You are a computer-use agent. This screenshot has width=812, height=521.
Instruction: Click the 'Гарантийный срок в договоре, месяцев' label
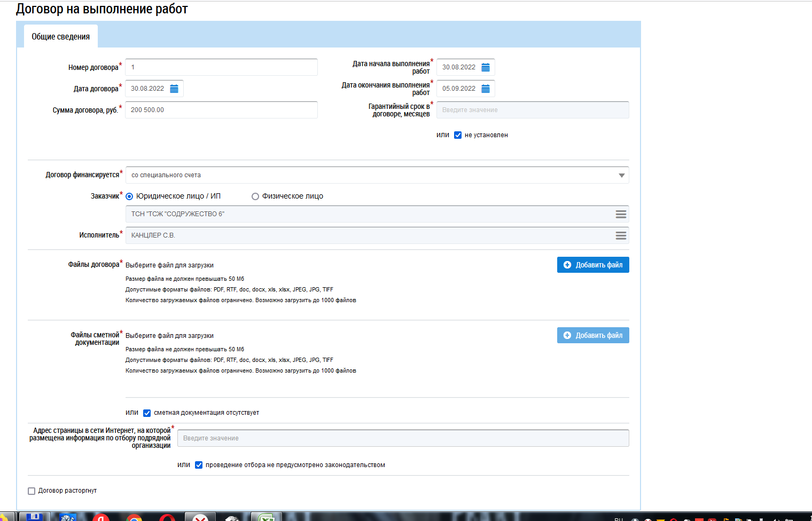click(399, 110)
